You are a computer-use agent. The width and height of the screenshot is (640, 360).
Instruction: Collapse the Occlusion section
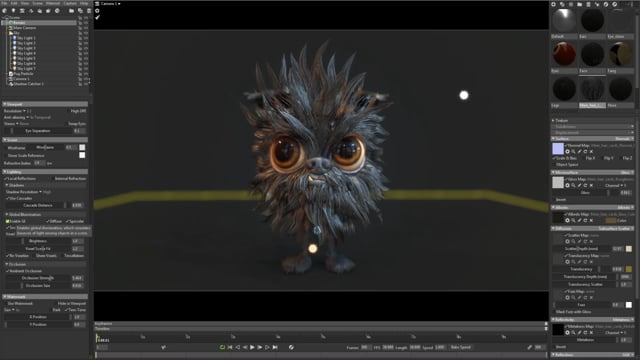pyautogui.click(x=46, y=264)
